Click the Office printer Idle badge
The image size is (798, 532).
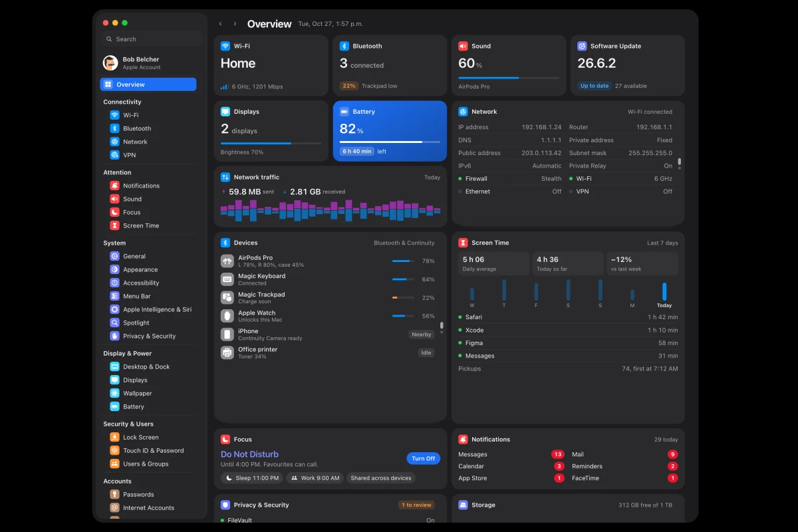point(426,352)
